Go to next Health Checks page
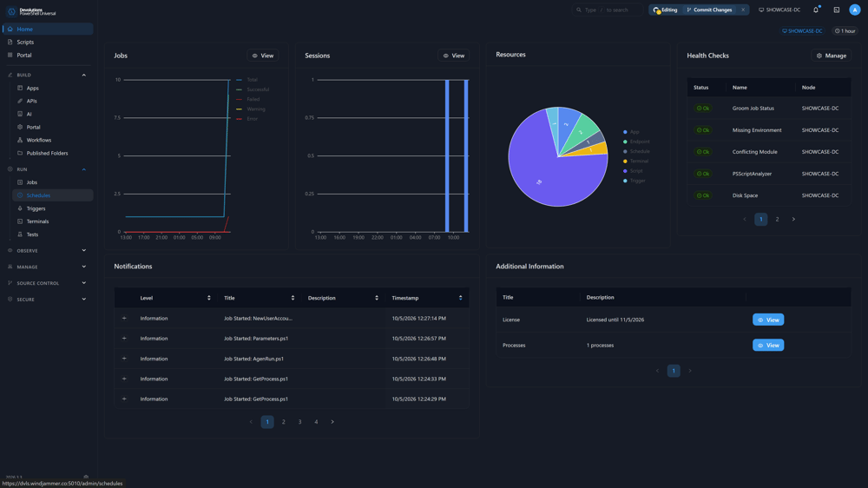Screen dimensions: 868x488 793,220
